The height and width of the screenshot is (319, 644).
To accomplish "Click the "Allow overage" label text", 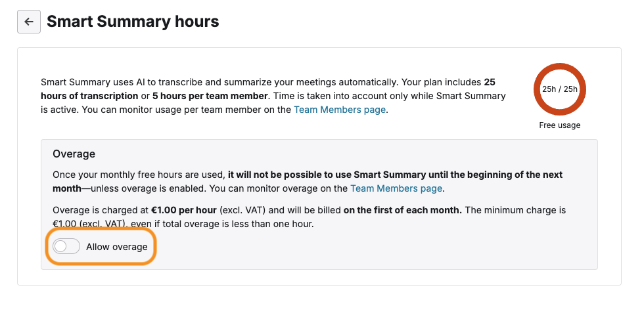I will pyautogui.click(x=117, y=247).
